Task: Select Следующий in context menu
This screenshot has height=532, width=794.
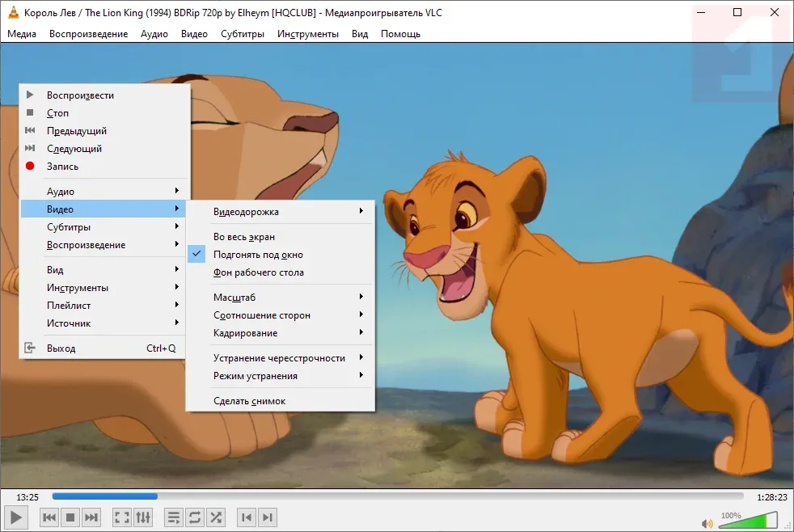Action: (x=104, y=148)
